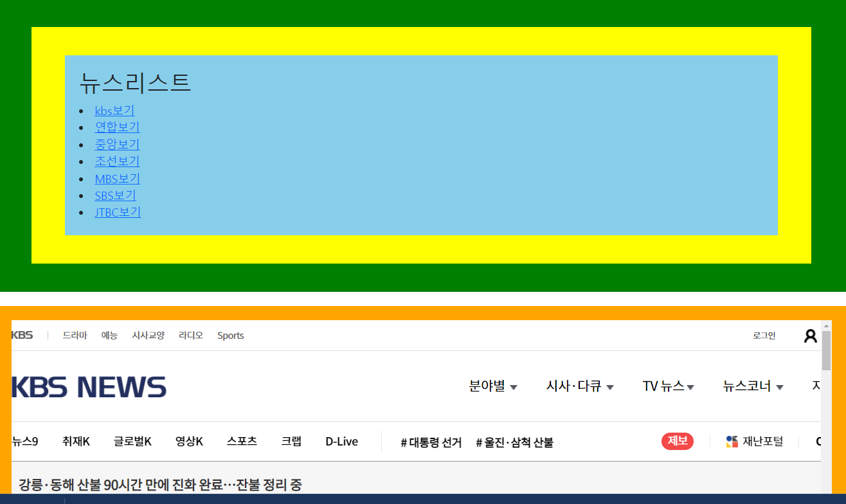Click the user profile icon

point(811,336)
